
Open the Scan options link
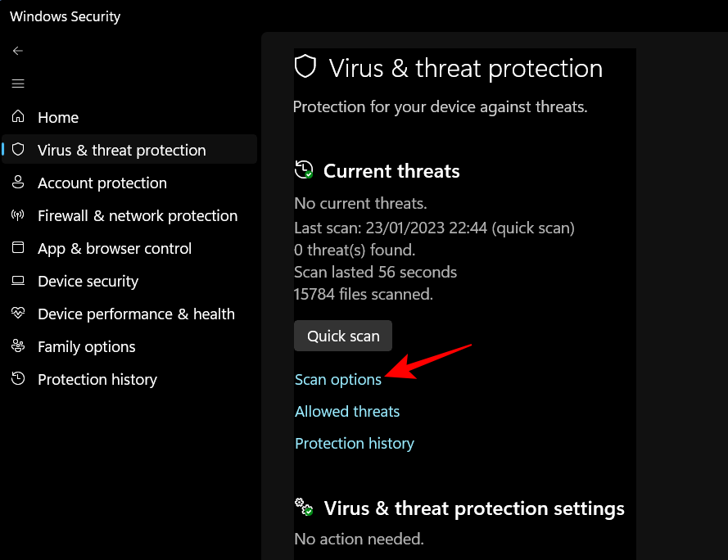point(338,380)
